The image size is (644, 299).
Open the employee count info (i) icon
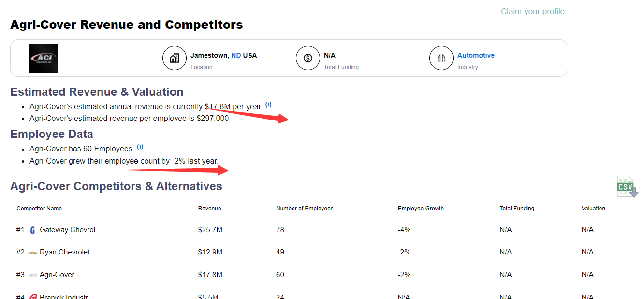point(140,147)
